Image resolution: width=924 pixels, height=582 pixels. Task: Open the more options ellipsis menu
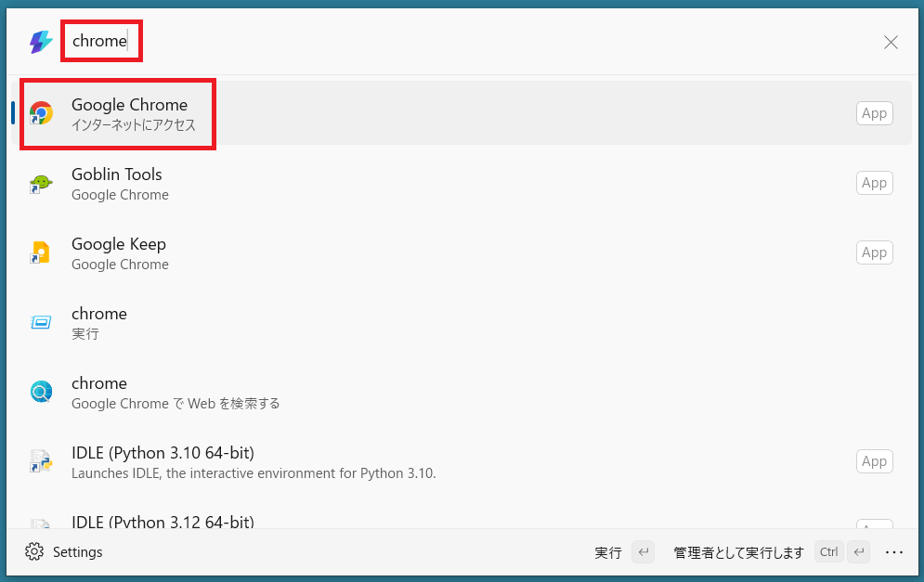pyautogui.click(x=894, y=552)
